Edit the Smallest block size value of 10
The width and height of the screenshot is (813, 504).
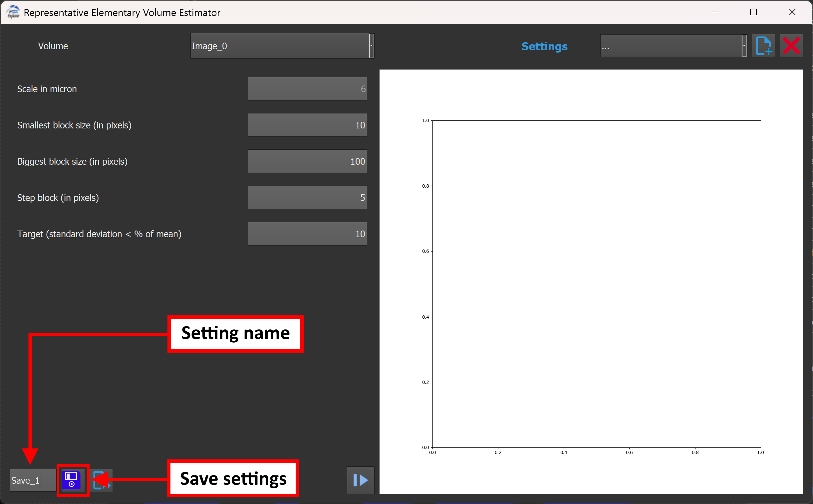point(307,125)
